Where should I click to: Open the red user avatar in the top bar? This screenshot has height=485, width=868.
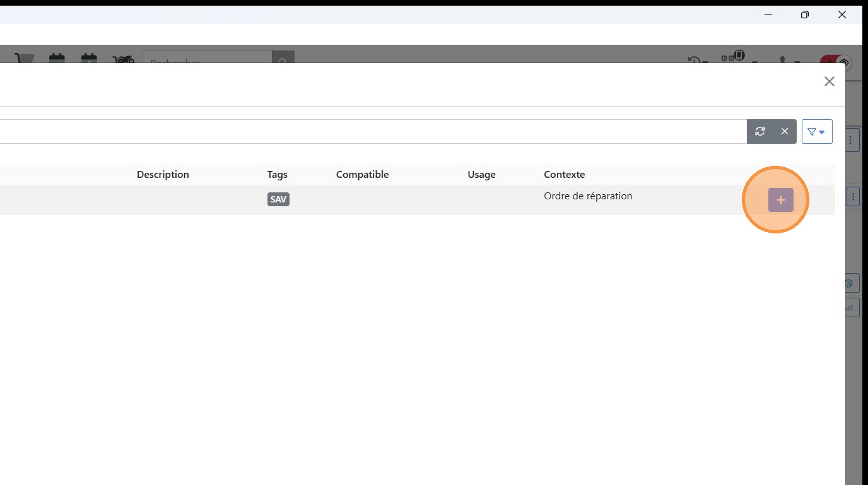click(836, 61)
